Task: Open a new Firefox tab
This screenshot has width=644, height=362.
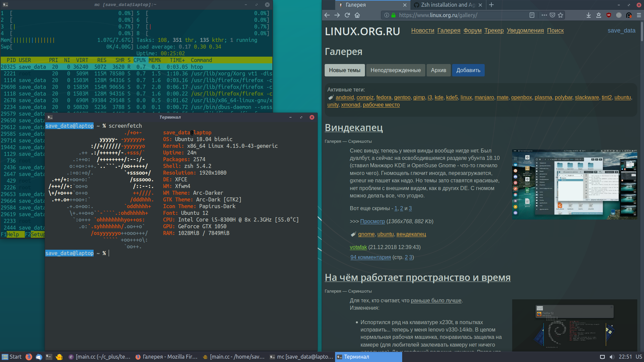Action: pos(491,5)
